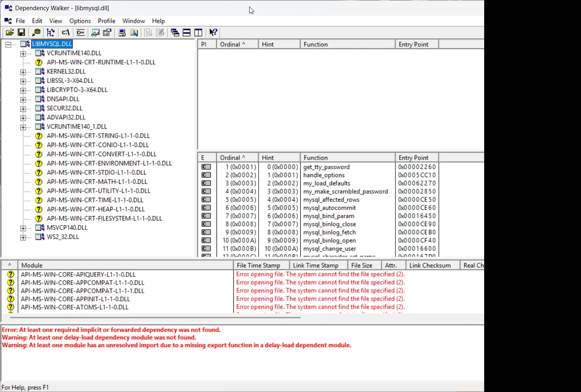The image size is (581, 392).
Task: Click the module list horizontal scrollbar
Action: pos(155,317)
